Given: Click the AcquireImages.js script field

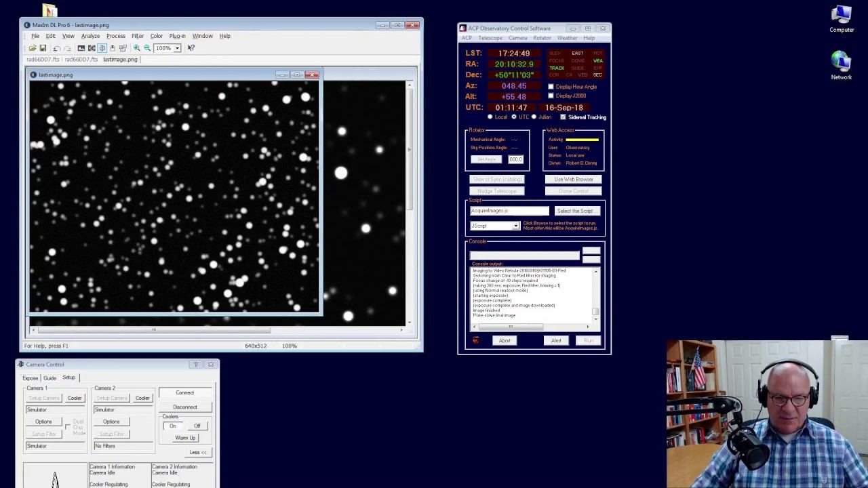Looking at the screenshot, I should 509,211.
